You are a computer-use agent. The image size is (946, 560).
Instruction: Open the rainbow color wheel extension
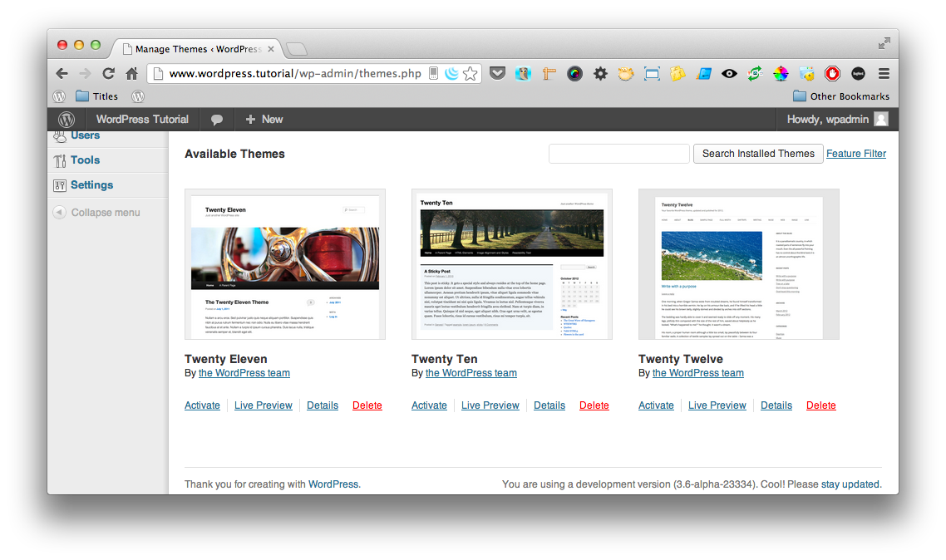tap(781, 74)
